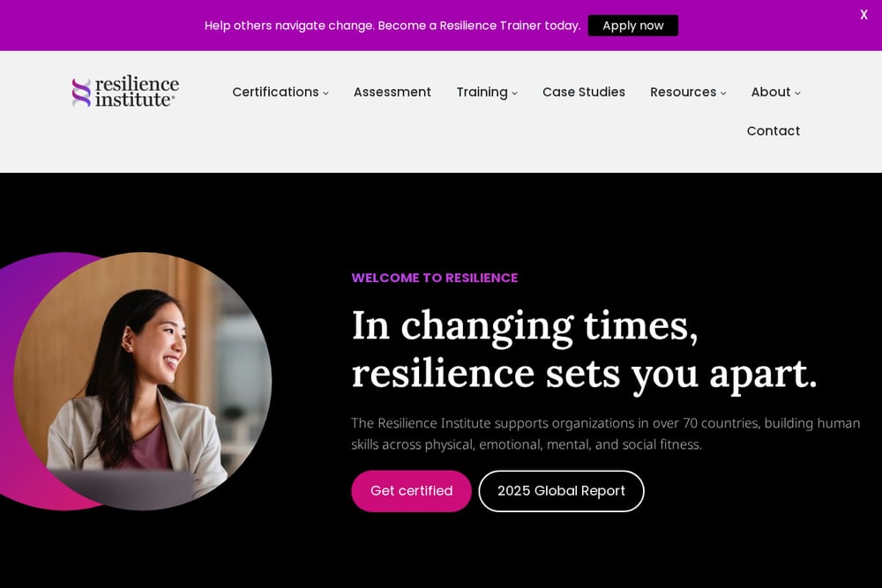Screen dimensions: 882x588
Task: Open the Case Studies page
Action: tap(584, 92)
